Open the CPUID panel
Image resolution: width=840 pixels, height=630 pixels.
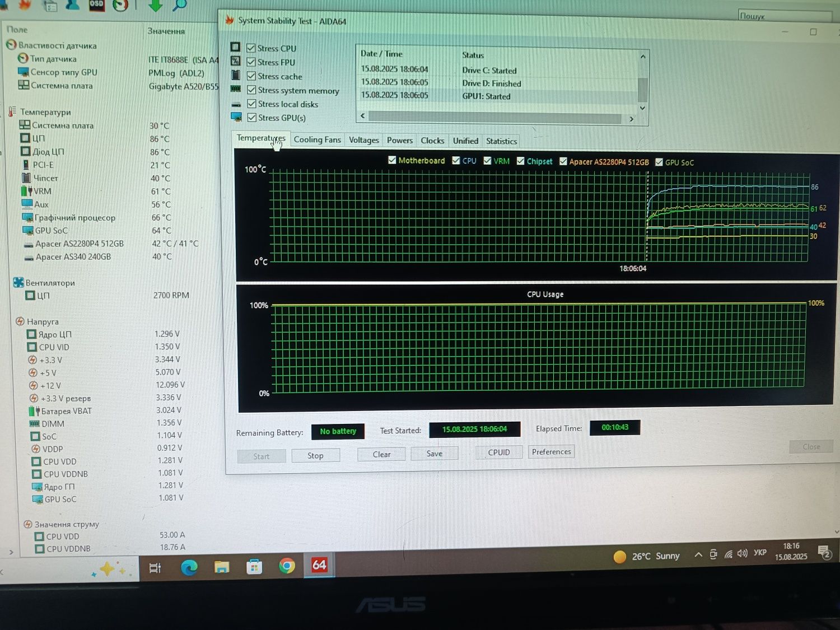499,452
